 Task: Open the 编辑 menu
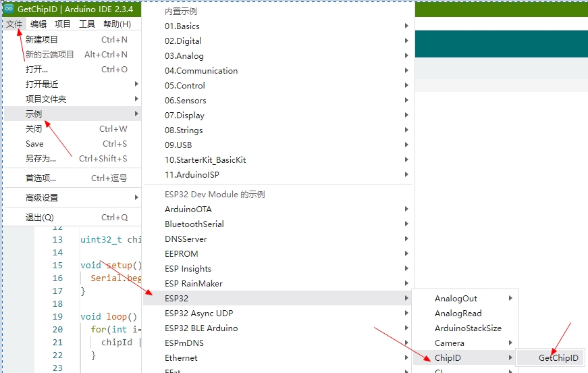point(38,24)
